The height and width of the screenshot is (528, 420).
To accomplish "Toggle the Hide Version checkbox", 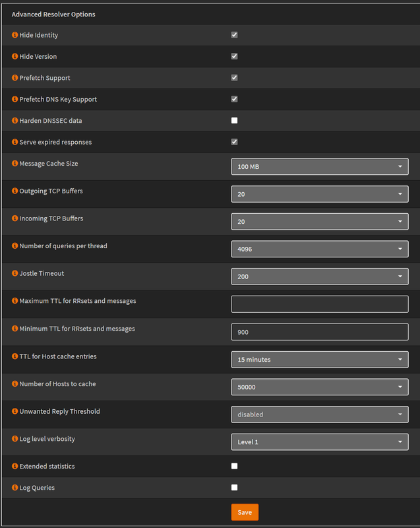I will tap(234, 56).
